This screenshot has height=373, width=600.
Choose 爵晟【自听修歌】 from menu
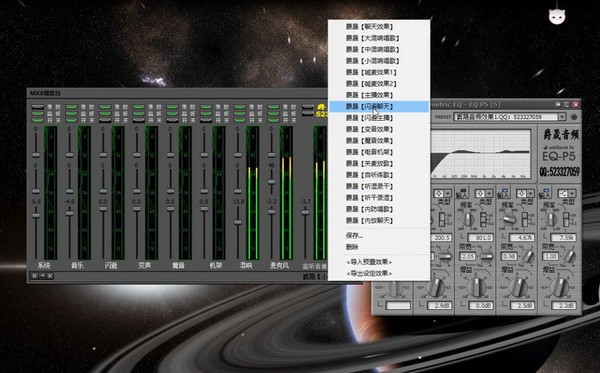point(379,175)
